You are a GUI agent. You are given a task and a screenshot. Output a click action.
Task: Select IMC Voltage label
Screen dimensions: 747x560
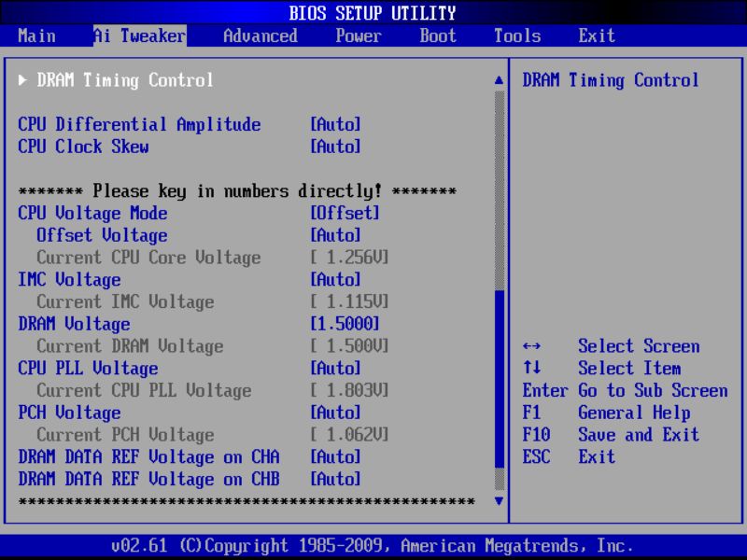69,279
